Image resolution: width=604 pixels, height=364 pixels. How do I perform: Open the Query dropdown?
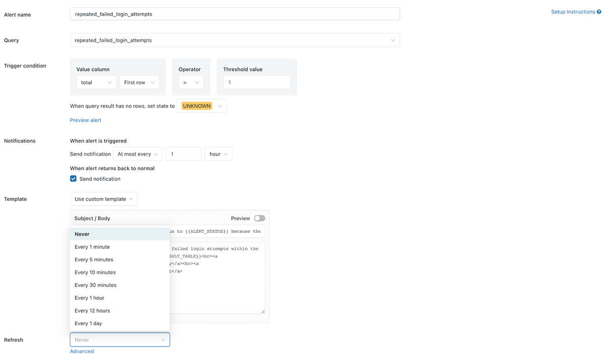pyautogui.click(x=235, y=40)
